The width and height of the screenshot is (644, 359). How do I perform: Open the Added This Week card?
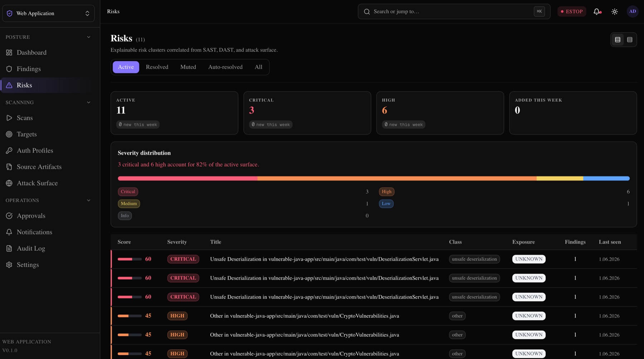tap(573, 113)
